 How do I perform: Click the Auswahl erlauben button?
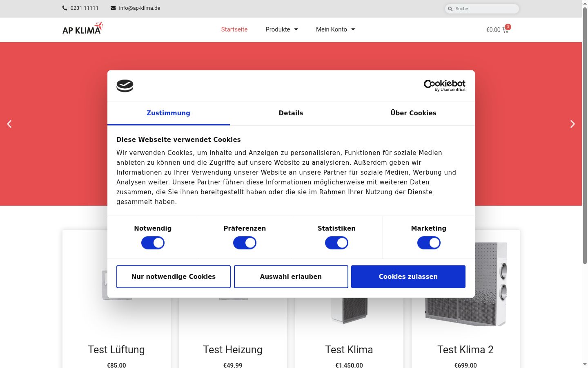point(291,277)
